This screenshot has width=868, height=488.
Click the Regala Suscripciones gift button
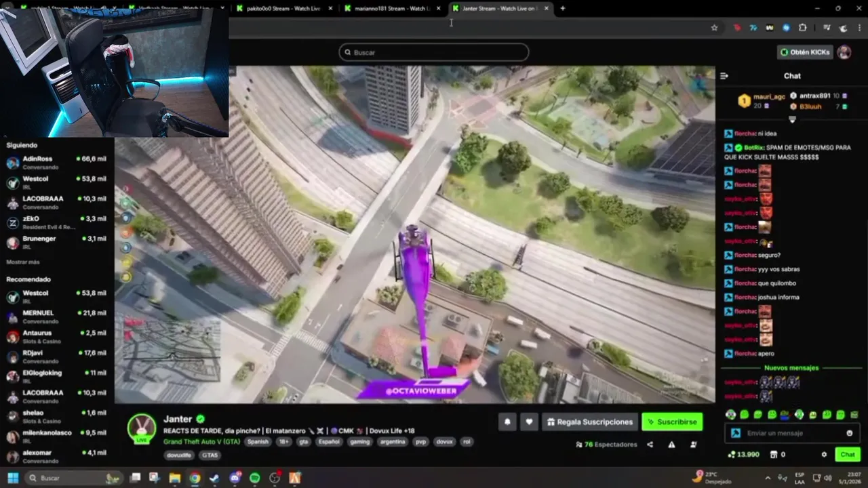(x=590, y=422)
